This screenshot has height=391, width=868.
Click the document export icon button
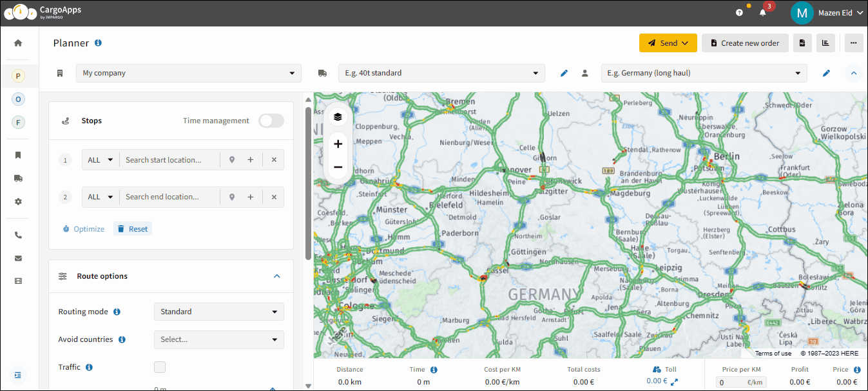(802, 43)
